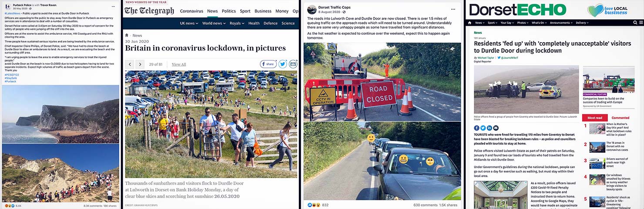Go to the previous Telegraph gallery picture
This screenshot has height=209, width=644.
click(x=130, y=64)
